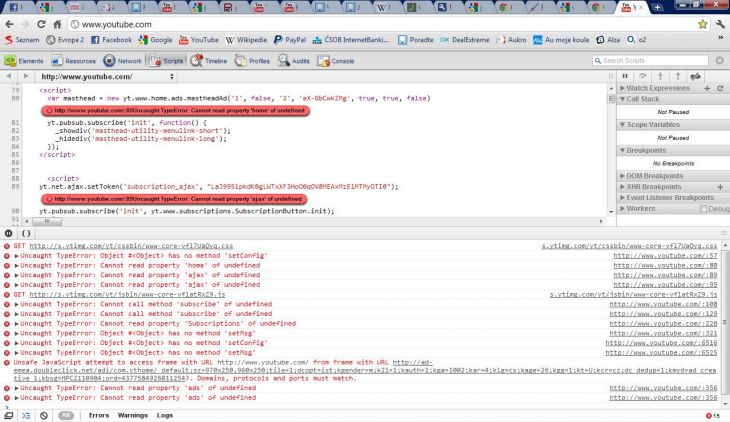Expand the 'Subscriptions' of undefined console error

point(17,324)
